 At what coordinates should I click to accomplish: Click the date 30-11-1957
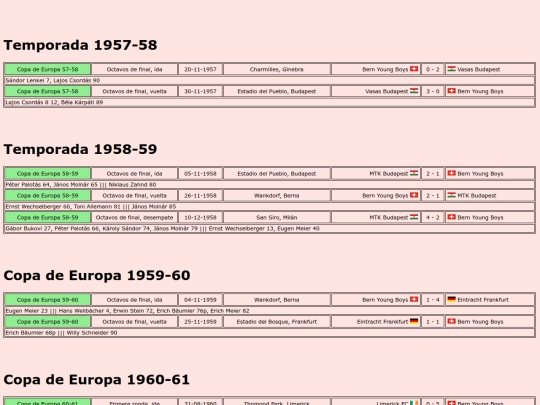[x=200, y=91]
